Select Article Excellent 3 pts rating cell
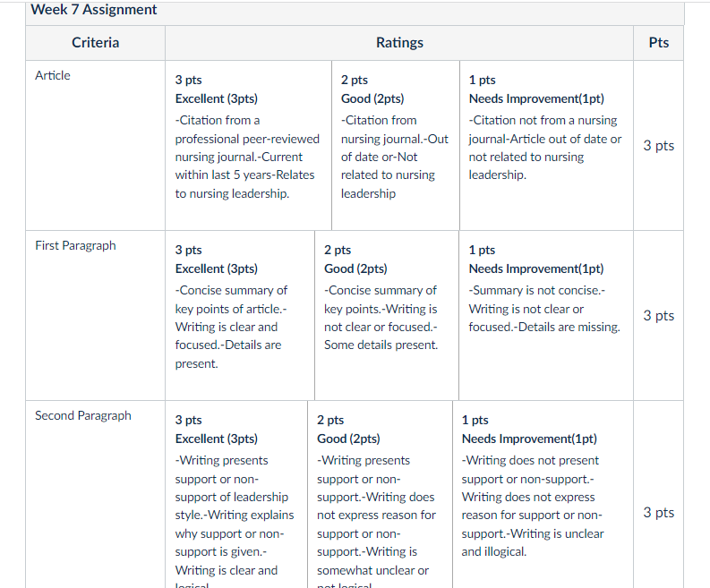This screenshot has height=588, width=710. pos(249,145)
